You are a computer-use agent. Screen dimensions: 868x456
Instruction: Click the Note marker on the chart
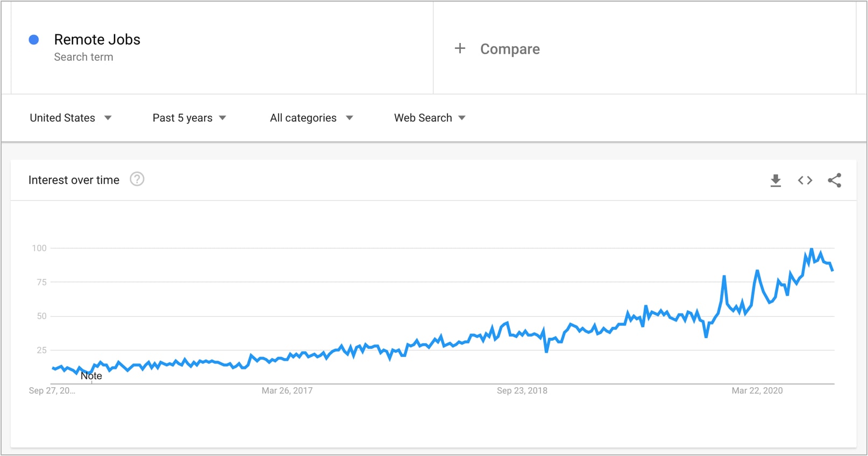[x=91, y=376]
